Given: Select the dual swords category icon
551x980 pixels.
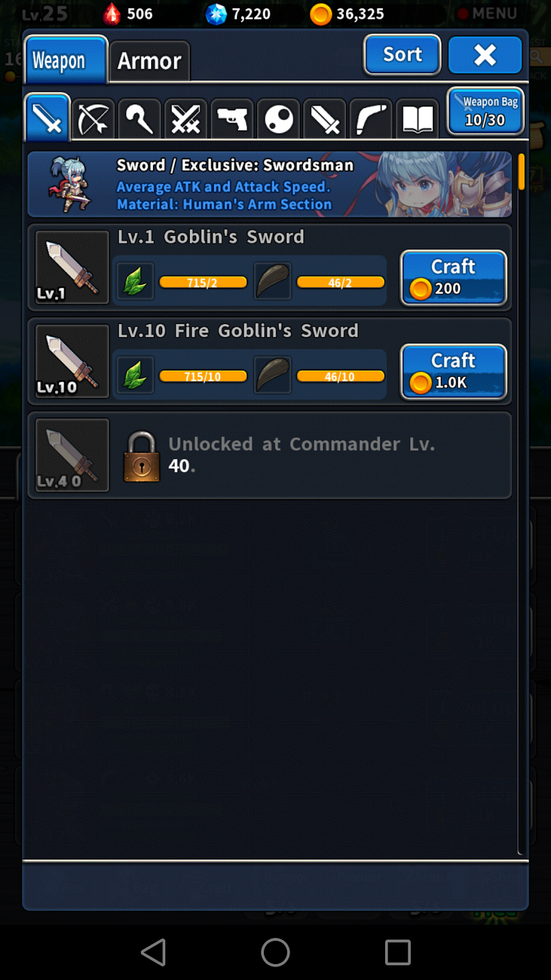Looking at the screenshot, I should point(186,119).
